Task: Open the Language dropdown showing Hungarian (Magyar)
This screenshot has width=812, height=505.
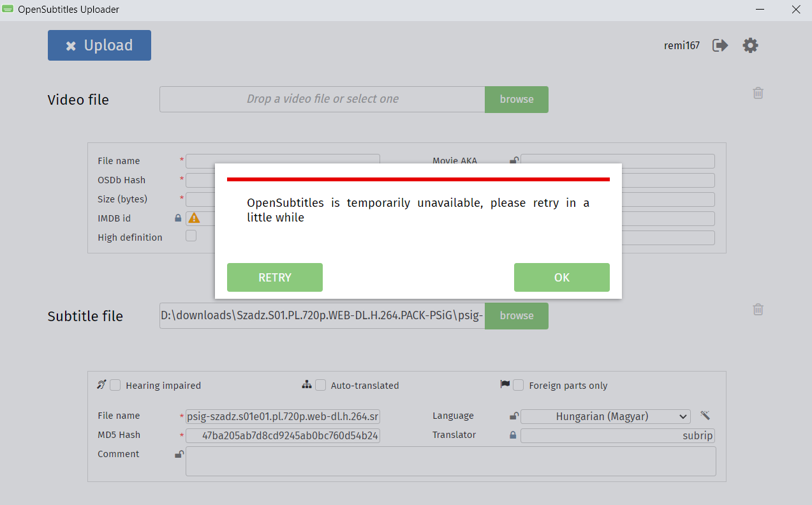Action: point(605,416)
